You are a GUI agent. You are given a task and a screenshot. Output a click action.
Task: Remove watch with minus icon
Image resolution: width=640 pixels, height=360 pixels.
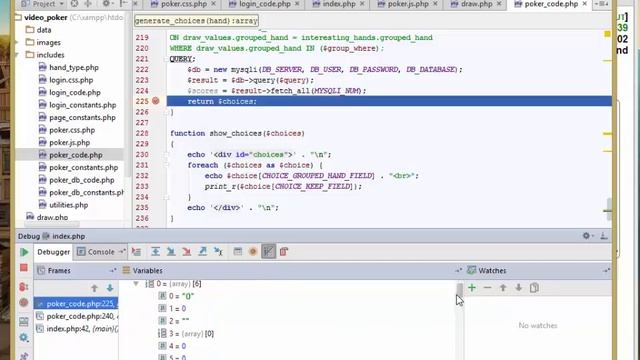coord(487,288)
